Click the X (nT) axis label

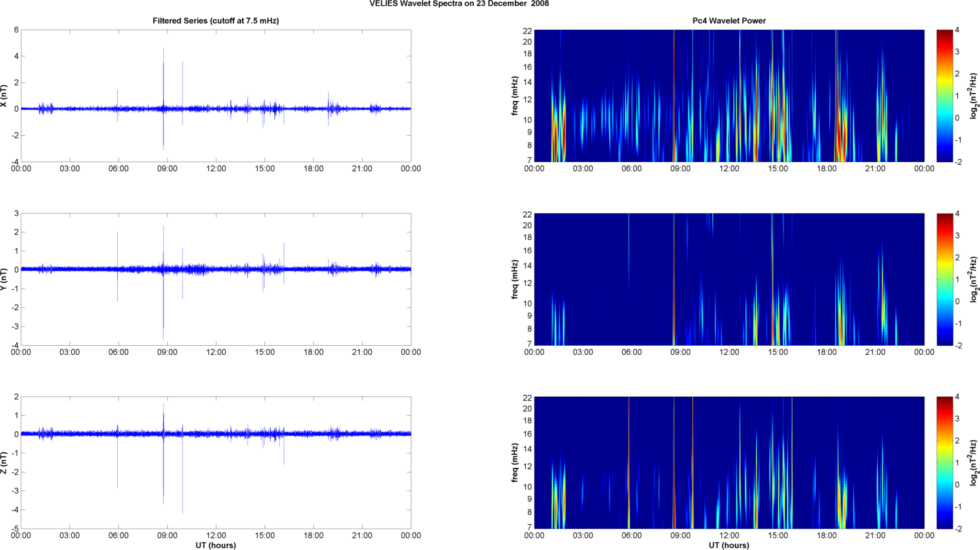click(x=4, y=96)
